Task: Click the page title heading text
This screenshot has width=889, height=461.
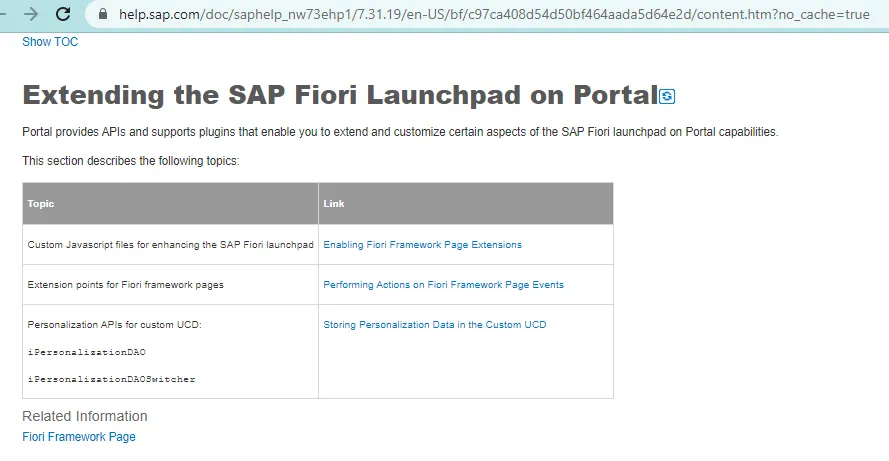Action: pos(339,96)
